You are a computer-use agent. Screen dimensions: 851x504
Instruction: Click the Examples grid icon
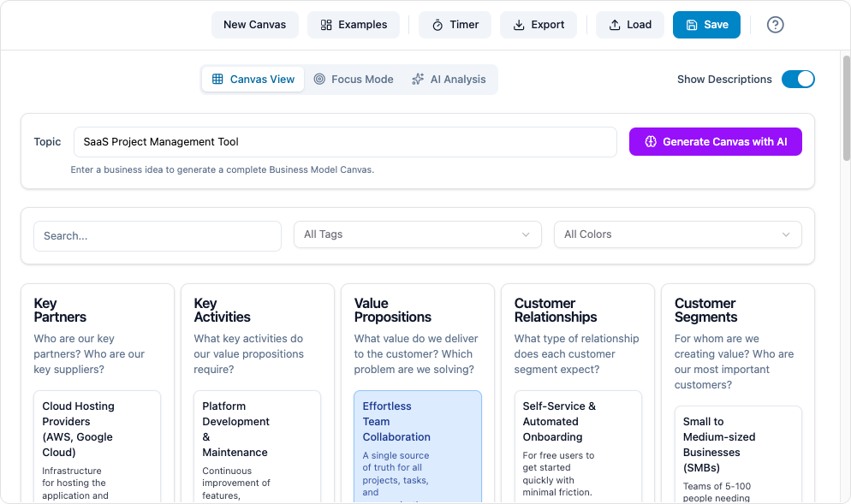(x=326, y=25)
